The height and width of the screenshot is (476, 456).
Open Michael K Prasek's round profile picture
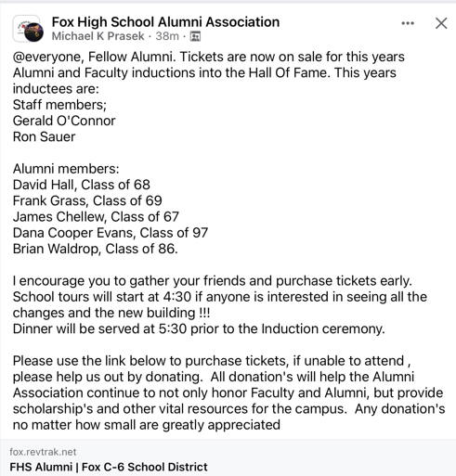click(33, 32)
